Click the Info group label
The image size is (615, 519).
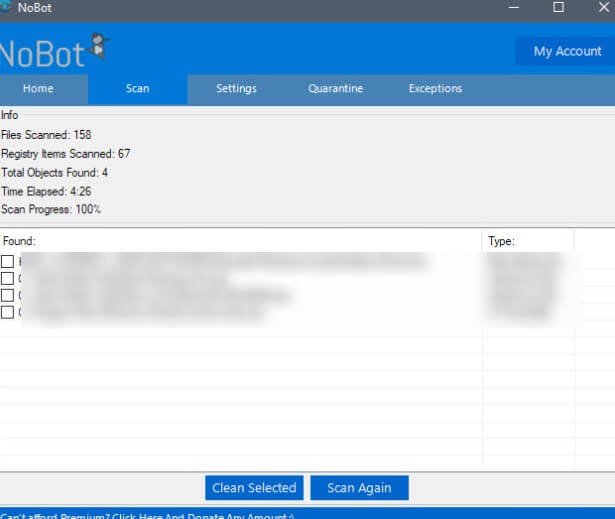pos(9,115)
